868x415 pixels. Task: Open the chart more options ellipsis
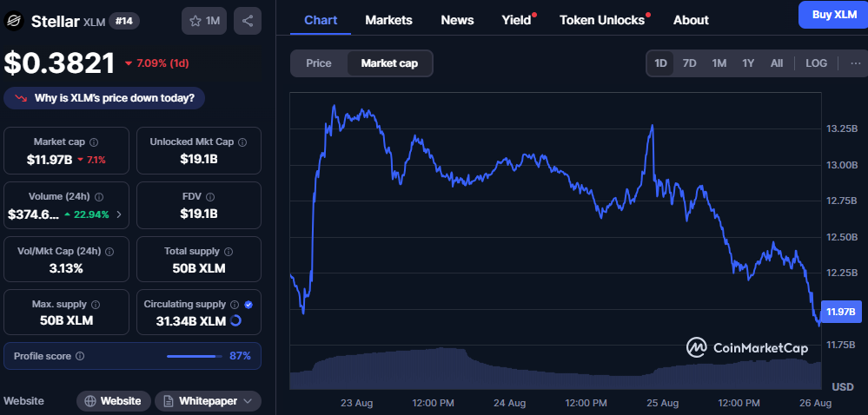(856, 63)
